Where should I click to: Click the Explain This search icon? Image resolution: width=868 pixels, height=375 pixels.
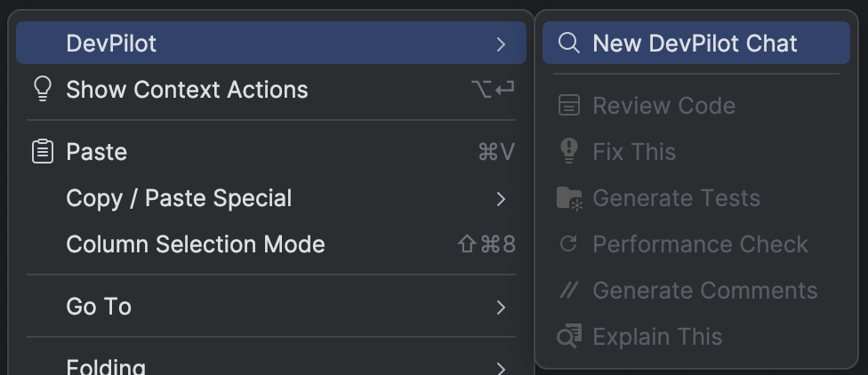(569, 336)
